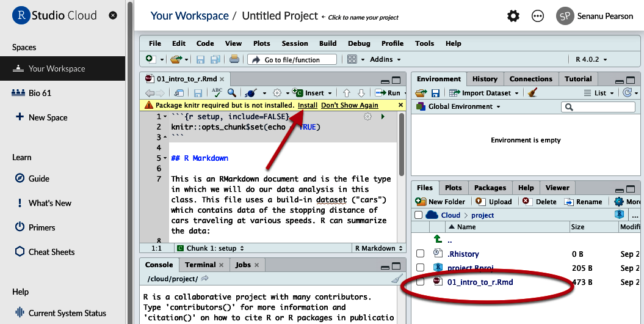Open the Tools menu
Image resolution: width=644 pixels, height=324 pixels.
click(424, 43)
